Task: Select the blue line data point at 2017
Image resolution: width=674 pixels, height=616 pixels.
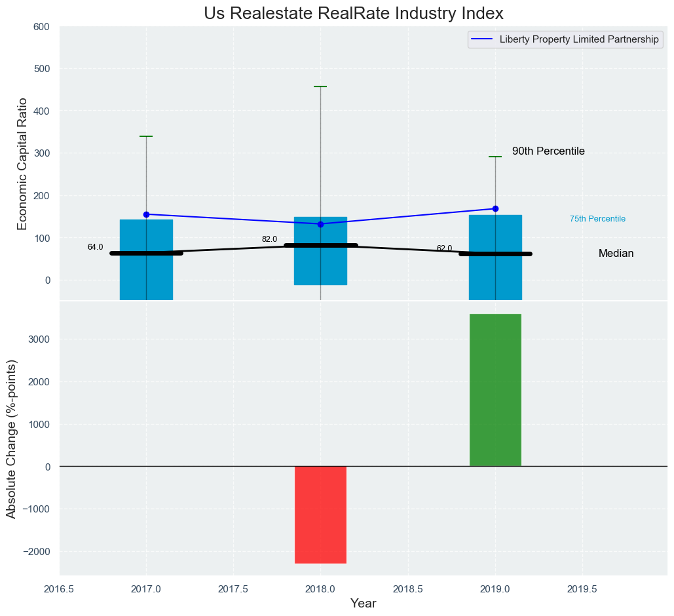Action: [146, 214]
